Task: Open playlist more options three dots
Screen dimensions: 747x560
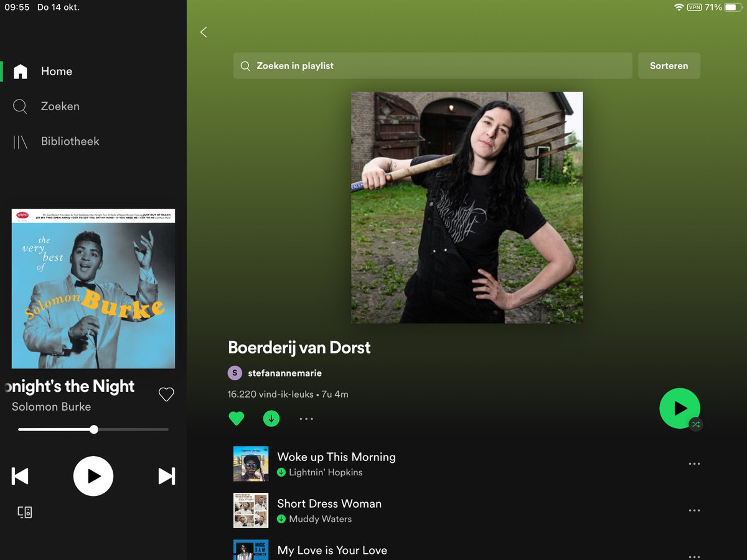Action: point(306,419)
